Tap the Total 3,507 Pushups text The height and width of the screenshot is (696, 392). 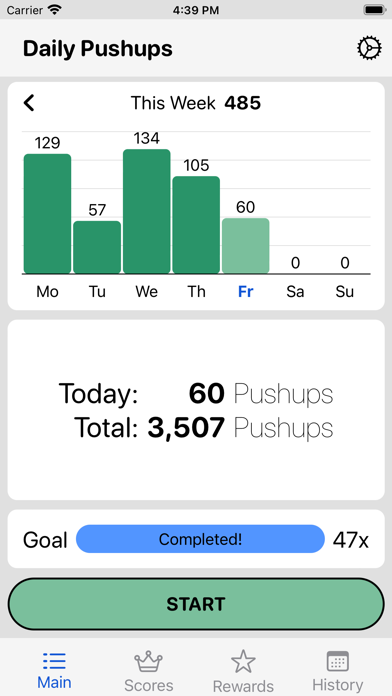point(203,428)
